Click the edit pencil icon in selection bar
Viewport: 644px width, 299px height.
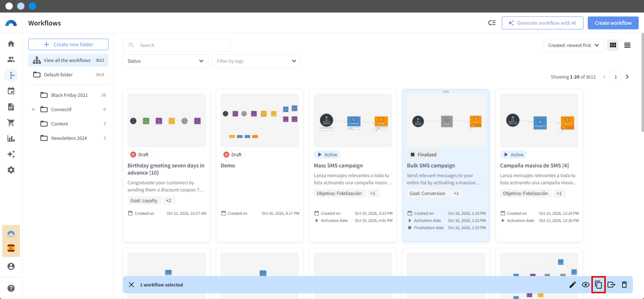pyautogui.click(x=573, y=285)
